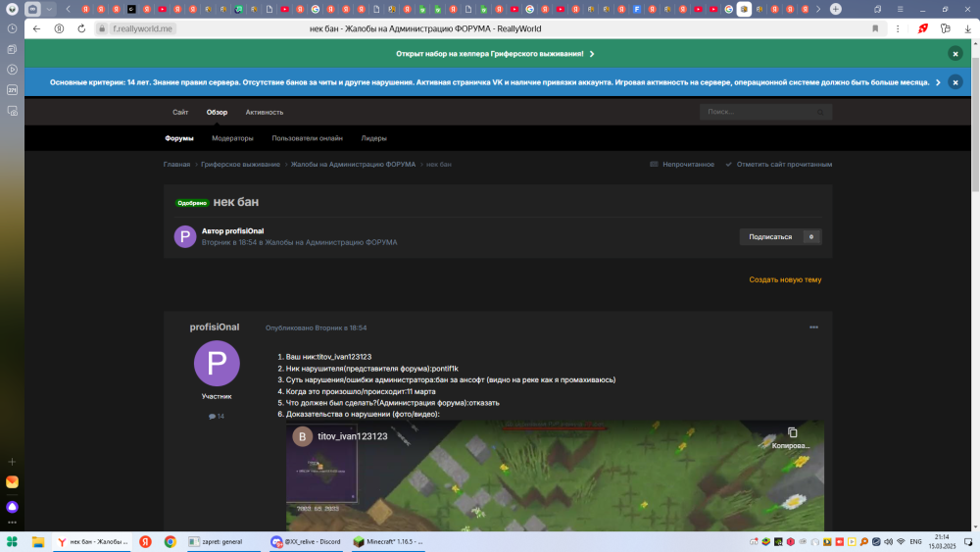Go back with the browser back arrow
Viewport: 980px width, 552px height.
click(37, 28)
